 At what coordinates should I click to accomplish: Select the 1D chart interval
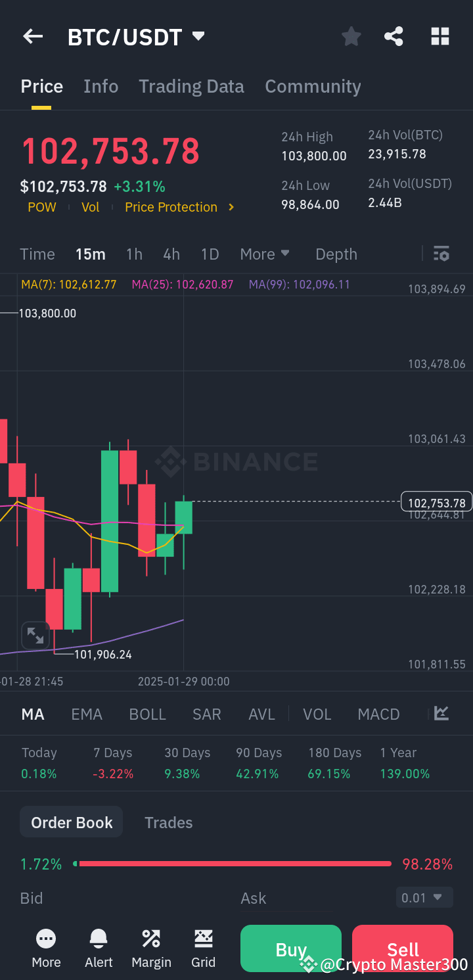click(x=210, y=254)
